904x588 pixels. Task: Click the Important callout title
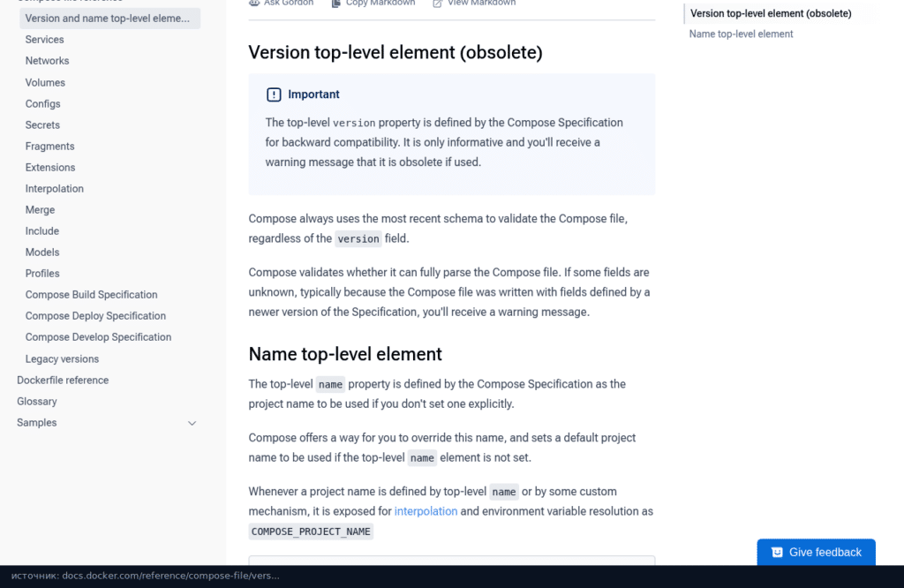[313, 94]
